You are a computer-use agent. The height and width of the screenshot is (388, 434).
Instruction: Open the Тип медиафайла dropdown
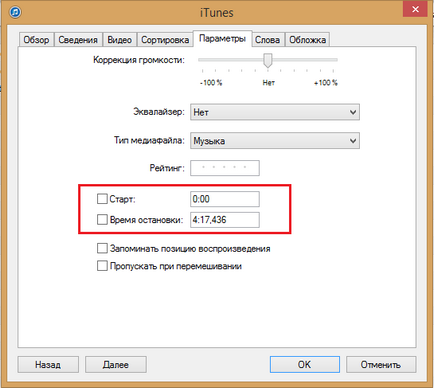[275, 141]
